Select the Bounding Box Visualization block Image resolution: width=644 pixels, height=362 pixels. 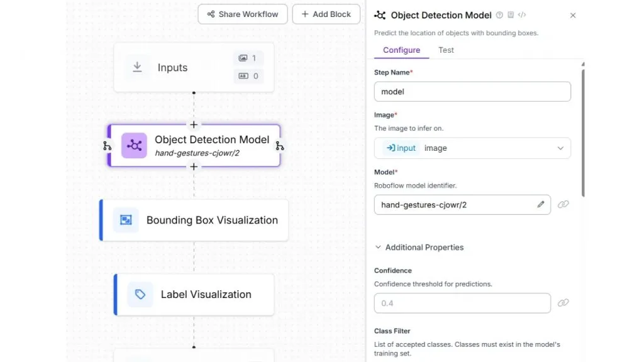point(194,220)
